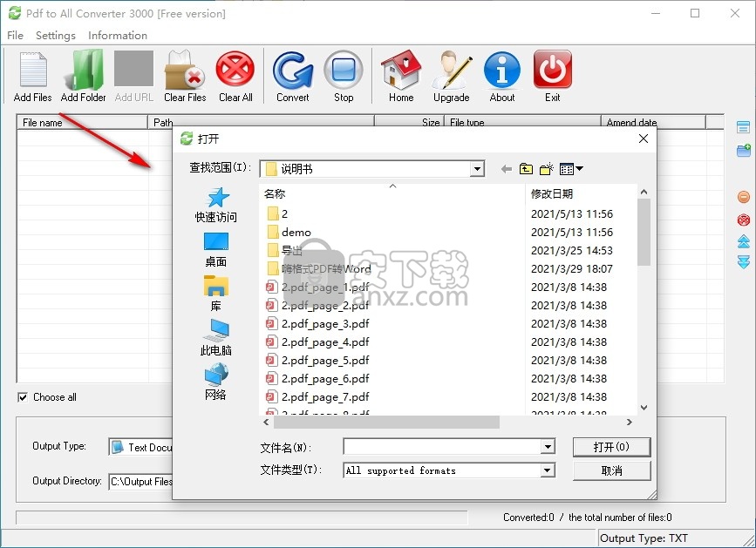Click the orange remove icon in right sidebar
This screenshot has height=548, width=756.
744,197
